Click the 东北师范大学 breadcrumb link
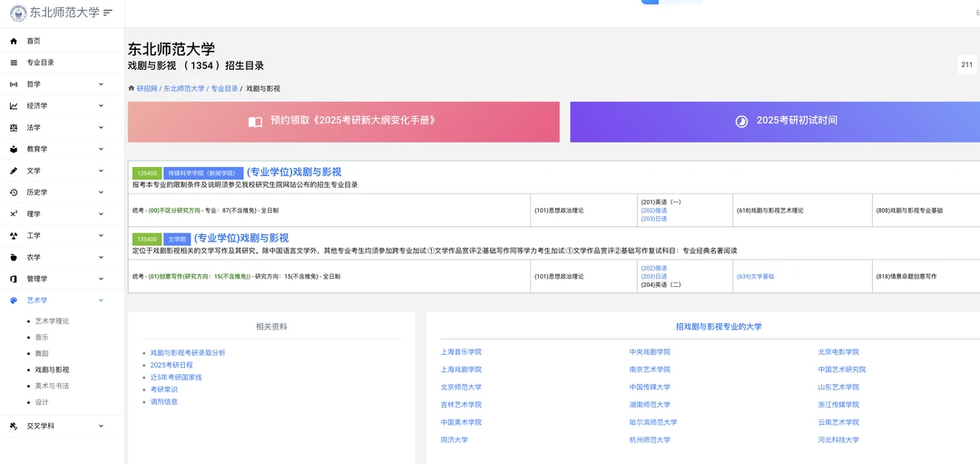 [x=183, y=89]
